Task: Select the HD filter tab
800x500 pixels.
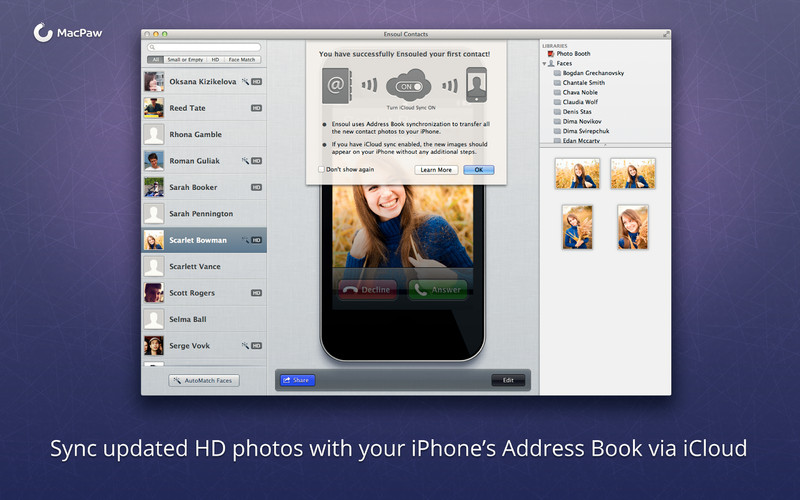Action: pyautogui.click(x=215, y=60)
